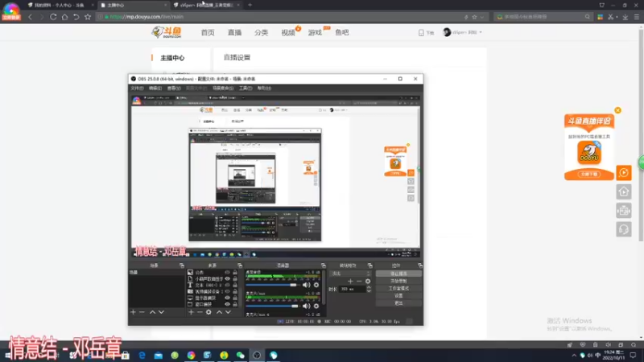The width and height of the screenshot is (644, 362).
Task: Go to 首页 in Douyu navigation
Action: point(208,32)
